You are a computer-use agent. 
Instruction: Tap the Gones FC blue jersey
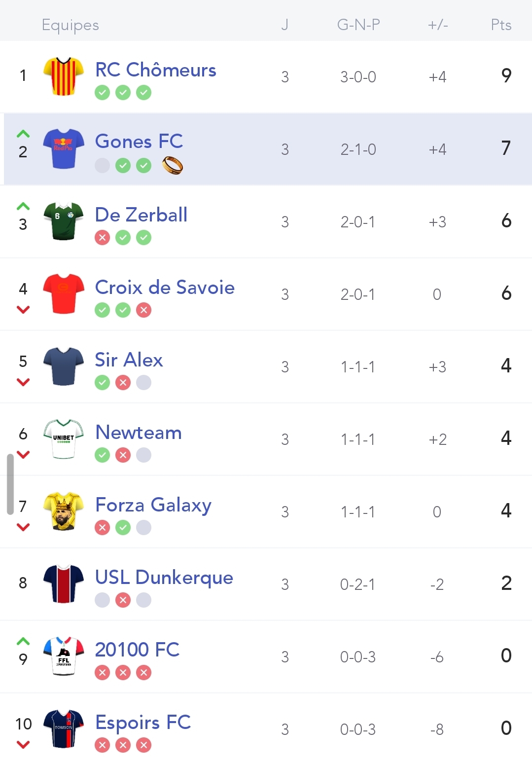click(x=63, y=148)
